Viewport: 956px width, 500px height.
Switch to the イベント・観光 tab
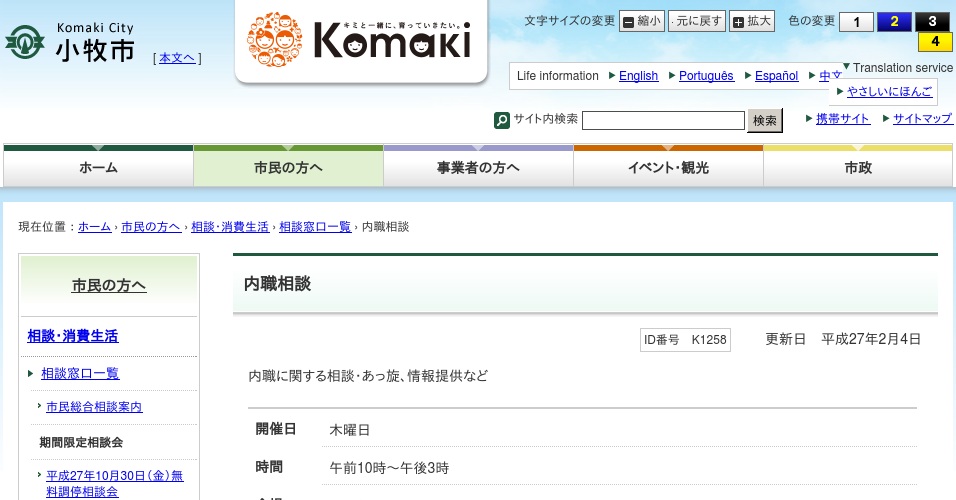(x=668, y=168)
